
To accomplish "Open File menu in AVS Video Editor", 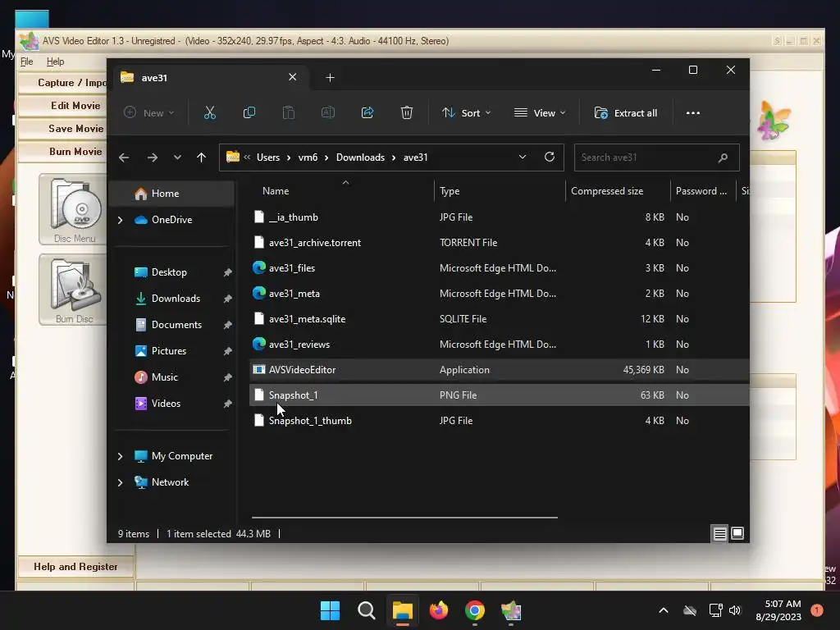I will pos(27,62).
